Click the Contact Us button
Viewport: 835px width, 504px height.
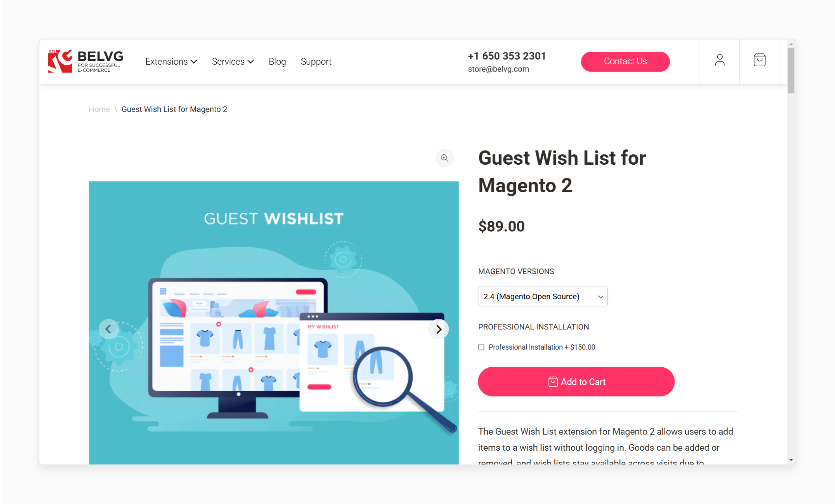point(625,60)
